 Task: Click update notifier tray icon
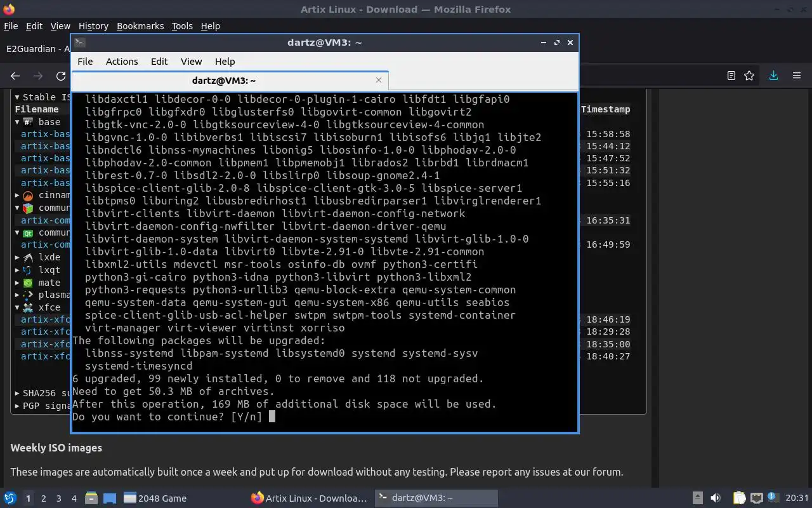[x=773, y=497]
